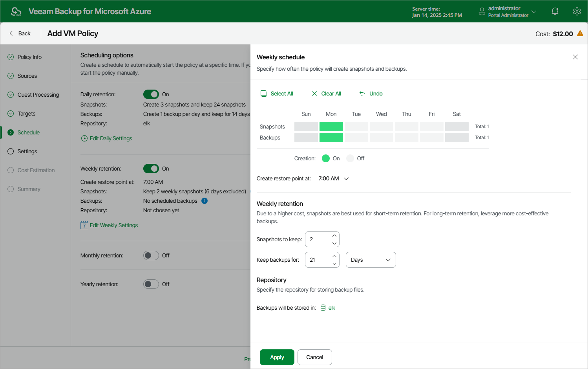
Task: Increase Keep backups for value with up arrow
Action: [334, 256]
